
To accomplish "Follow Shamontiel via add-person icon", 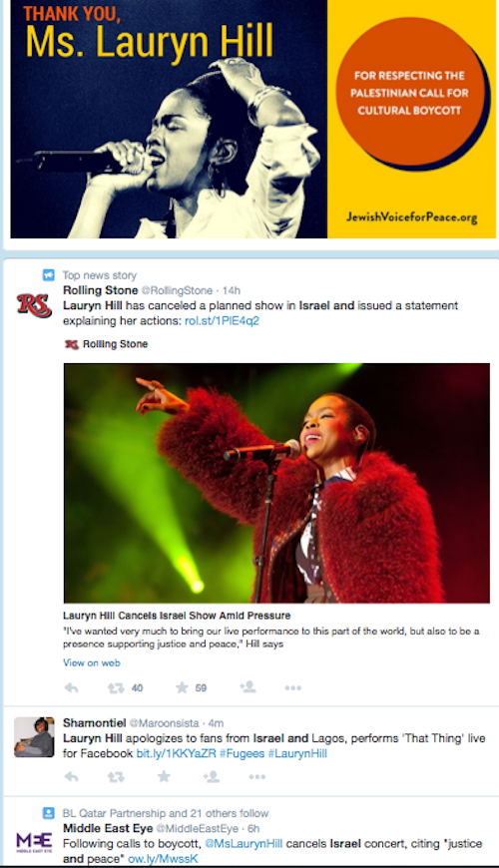I will 211,776.
